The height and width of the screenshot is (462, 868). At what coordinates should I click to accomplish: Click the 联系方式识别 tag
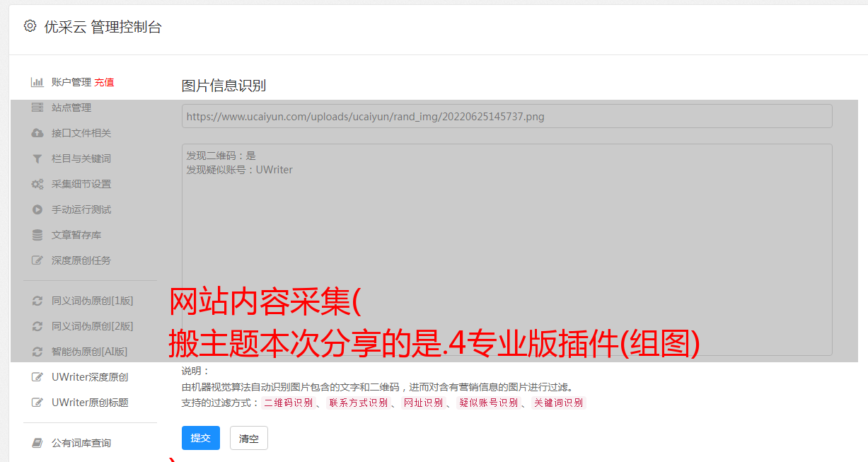coord(358,403)
